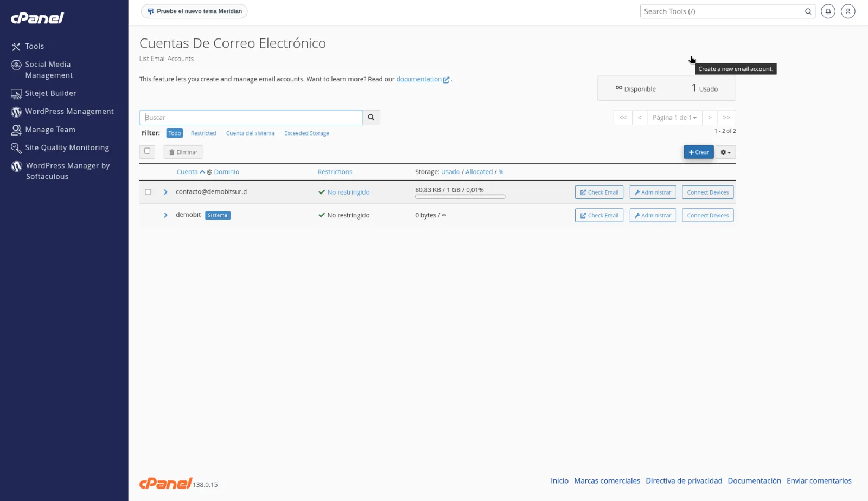Viewport: 868px width, 501px height.
Task: Open the Página 1 de 1 dropdown
Action: click(674, 118)
